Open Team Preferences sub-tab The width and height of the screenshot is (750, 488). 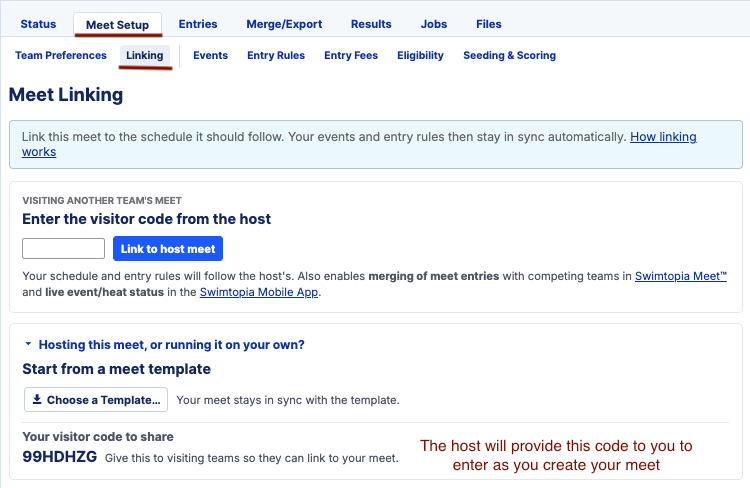click(x=61, y=55)
